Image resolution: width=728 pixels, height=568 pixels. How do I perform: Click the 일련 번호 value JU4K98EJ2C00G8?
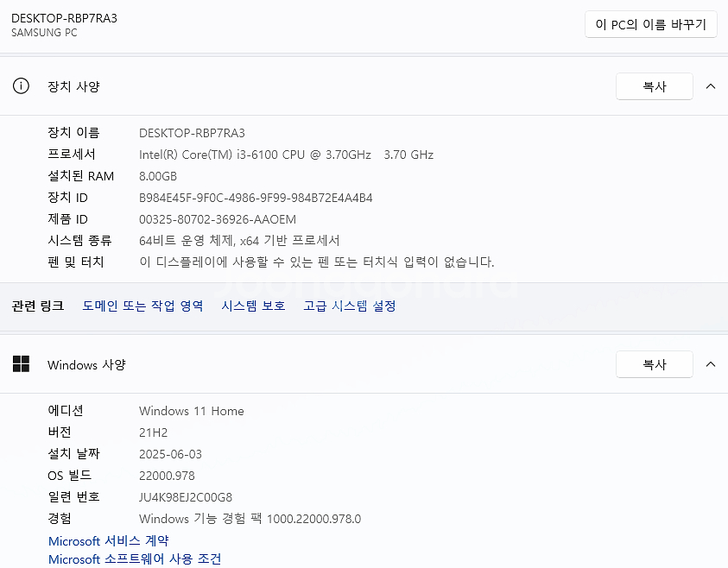185,497
